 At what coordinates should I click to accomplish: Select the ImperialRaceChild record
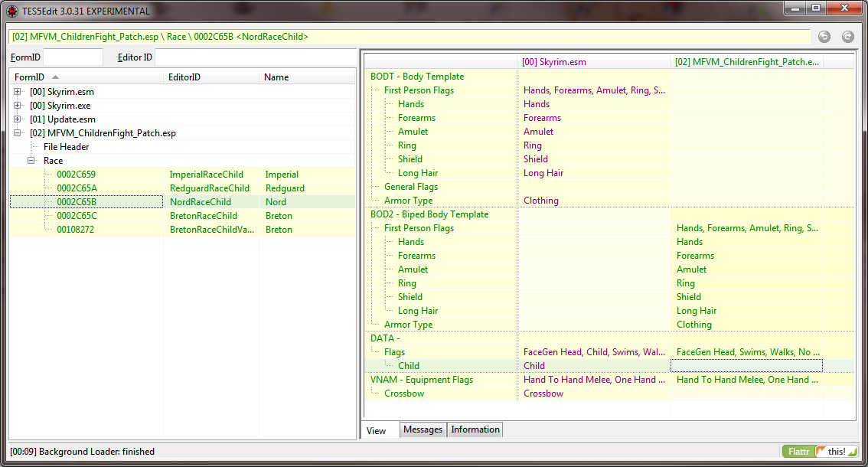[206, 175]
